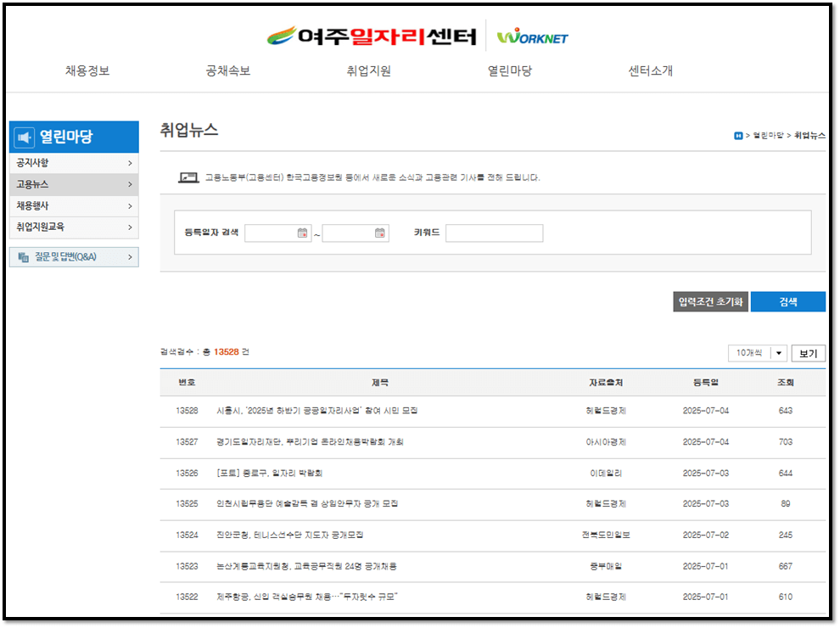Expand the 채용행사 sidebar item arrow
840x628 pixels.
[132, 205]
